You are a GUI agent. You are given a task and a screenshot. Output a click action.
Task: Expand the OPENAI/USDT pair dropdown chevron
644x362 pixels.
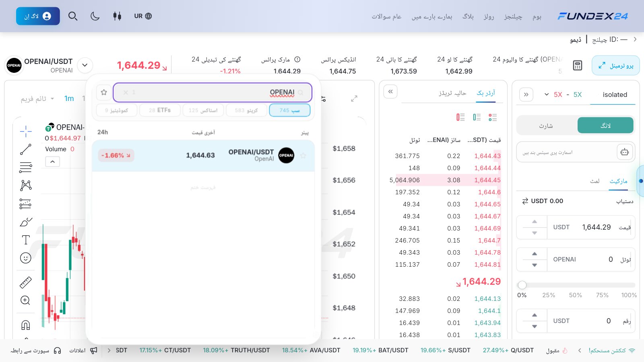tap(85, 65)
